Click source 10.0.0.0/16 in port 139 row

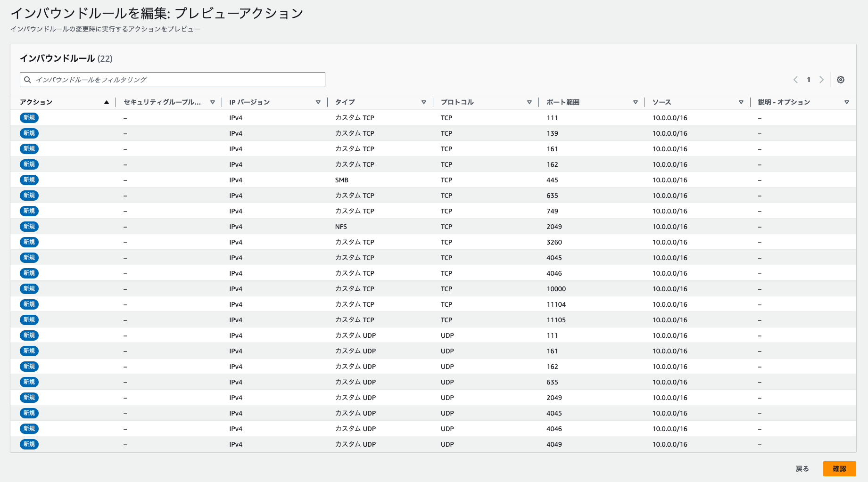(670, 133)
